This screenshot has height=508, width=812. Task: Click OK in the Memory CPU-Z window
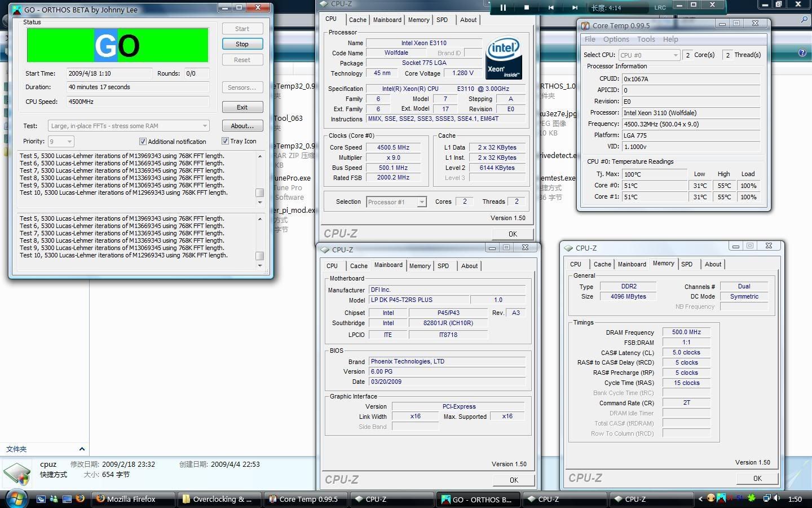(757, 478)
